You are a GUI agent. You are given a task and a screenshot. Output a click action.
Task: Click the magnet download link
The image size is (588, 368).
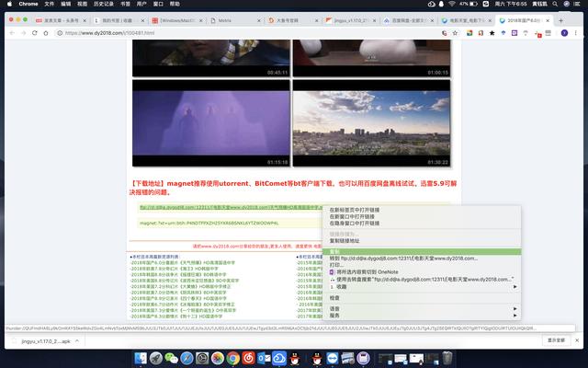click(x=209, y=223)
